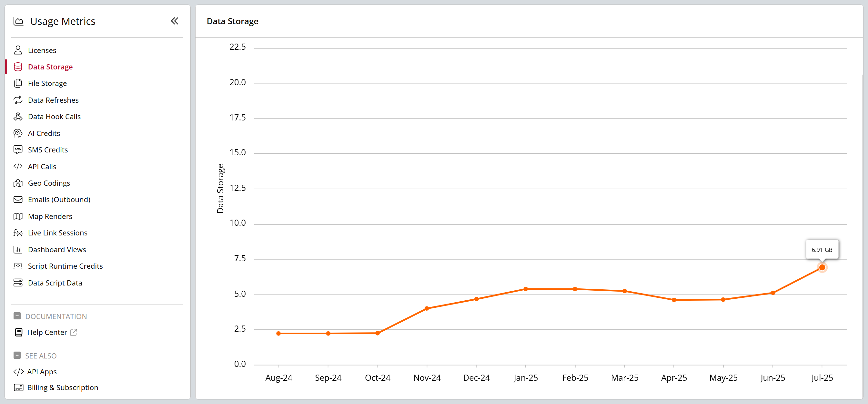Click the Usage Metrics chart icon
This screenshot has width=868, height=404.
(18, 21)
